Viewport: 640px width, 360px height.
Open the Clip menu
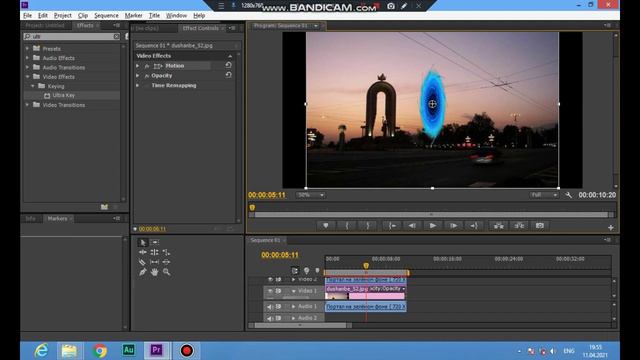point(83,16)
